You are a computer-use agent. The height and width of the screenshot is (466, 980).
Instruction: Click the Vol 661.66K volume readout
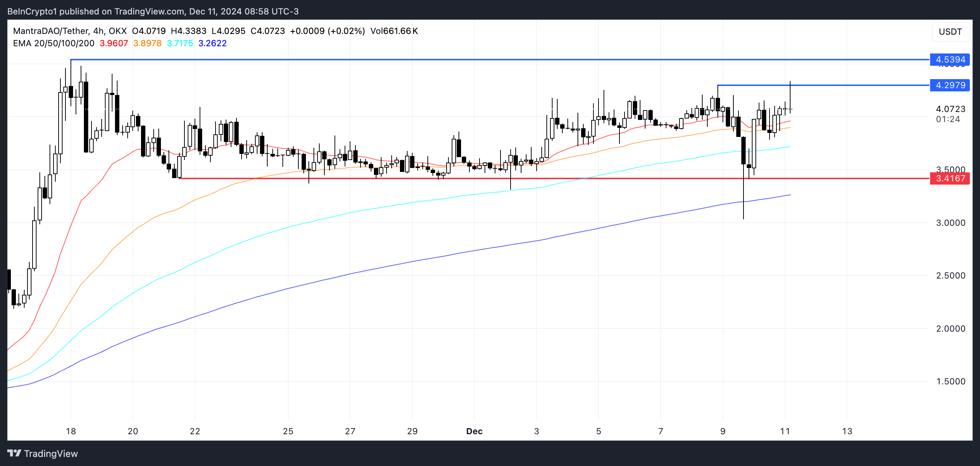coord(394,31)
